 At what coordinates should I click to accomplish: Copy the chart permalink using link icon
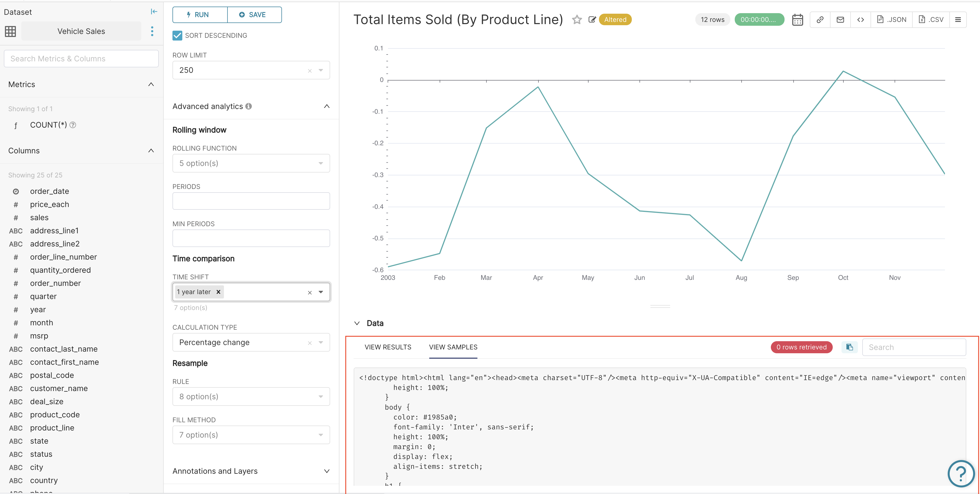pyautogui.click(x=820, y=19)
